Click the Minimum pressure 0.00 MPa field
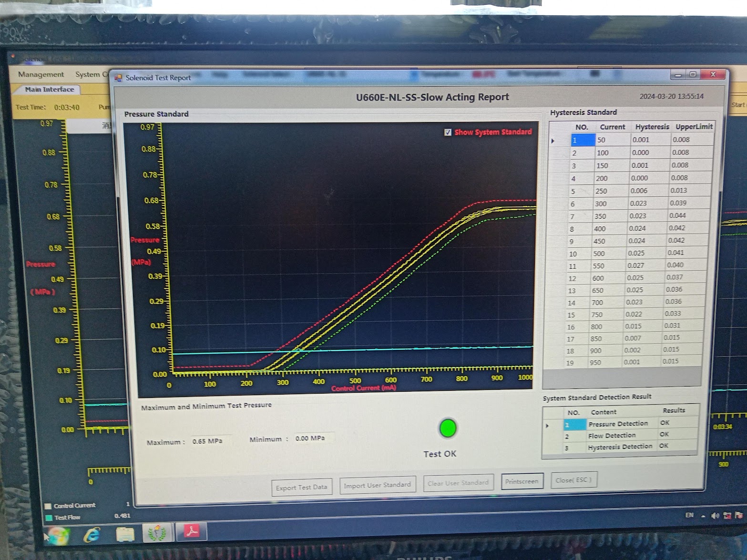 tap(314, 438)
